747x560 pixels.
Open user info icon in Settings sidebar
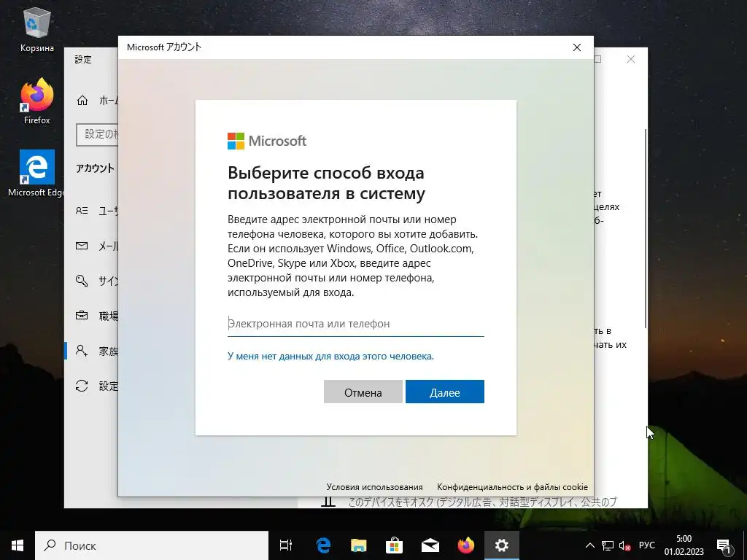(82, 211)
